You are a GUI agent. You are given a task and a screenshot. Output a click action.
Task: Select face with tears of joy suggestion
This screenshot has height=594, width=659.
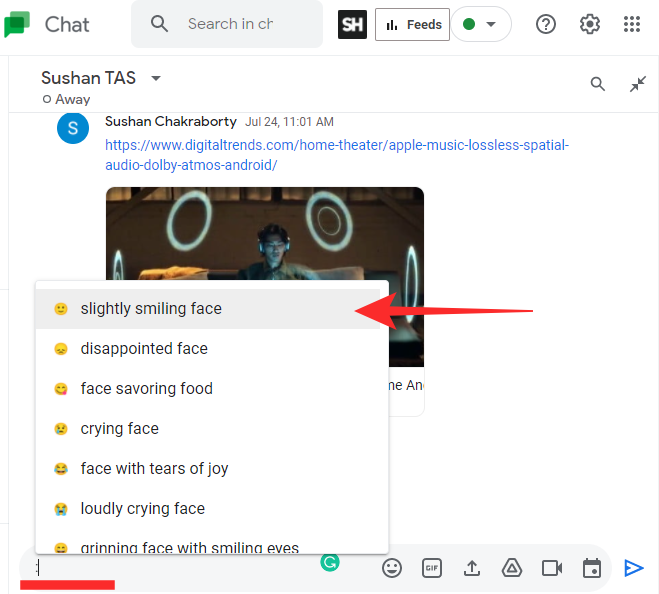[x=208, y=469]
